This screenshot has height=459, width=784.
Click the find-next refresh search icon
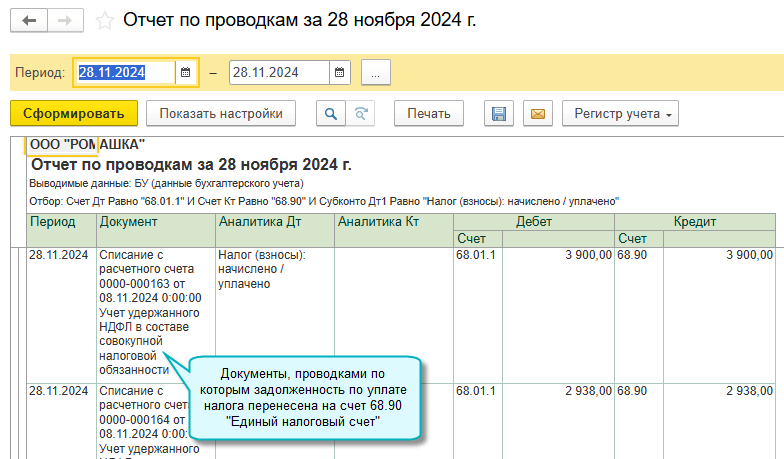click(x=360, y=114)
